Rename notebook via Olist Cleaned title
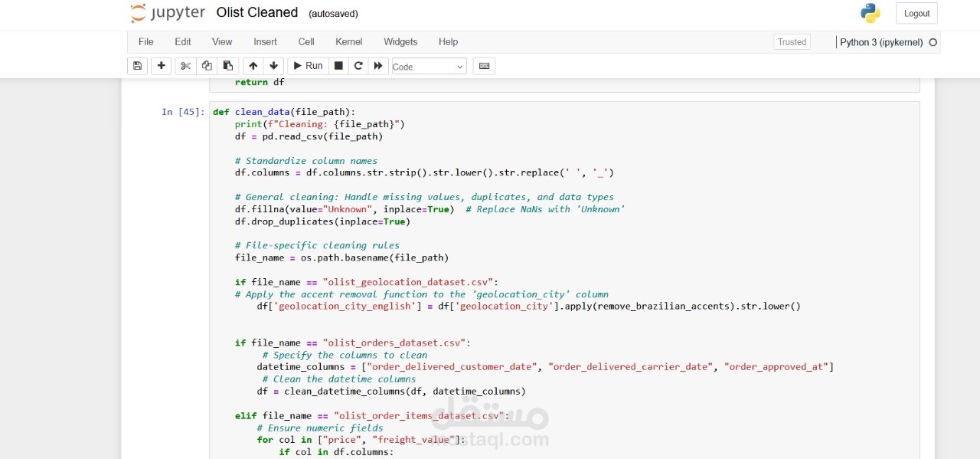980x459 pixels. click(257, 13)
